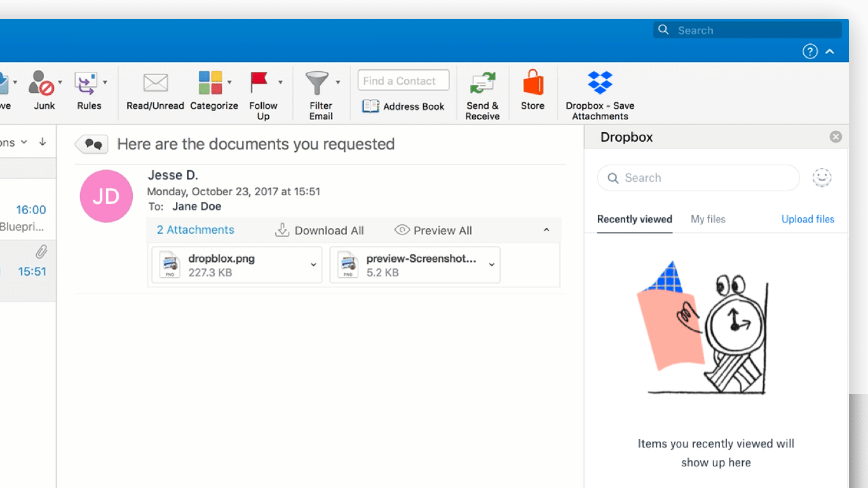The height and width of the screenshot is (488, 868).
Task: Open the Rules icon
Action: (86, 83)
